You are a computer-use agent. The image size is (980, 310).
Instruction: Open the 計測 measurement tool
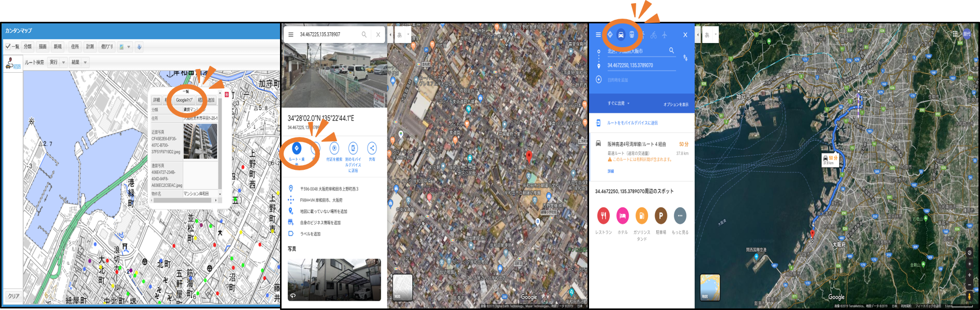point(90,47)
